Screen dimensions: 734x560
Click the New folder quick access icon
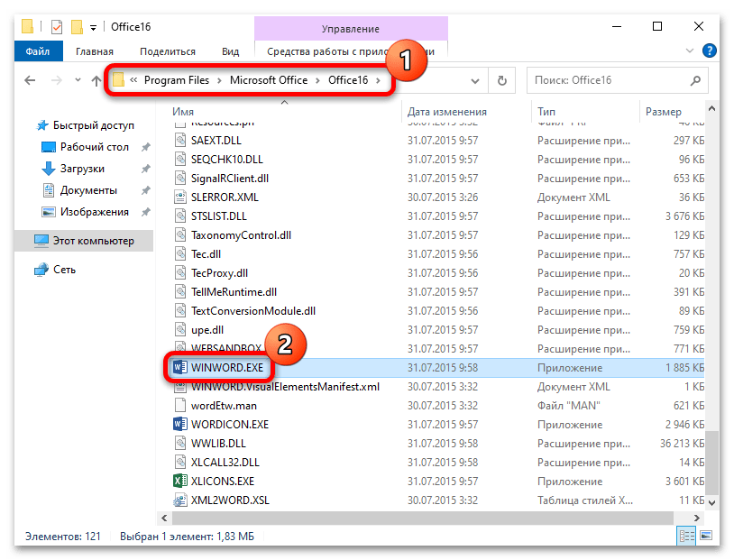tap(77, 27)
